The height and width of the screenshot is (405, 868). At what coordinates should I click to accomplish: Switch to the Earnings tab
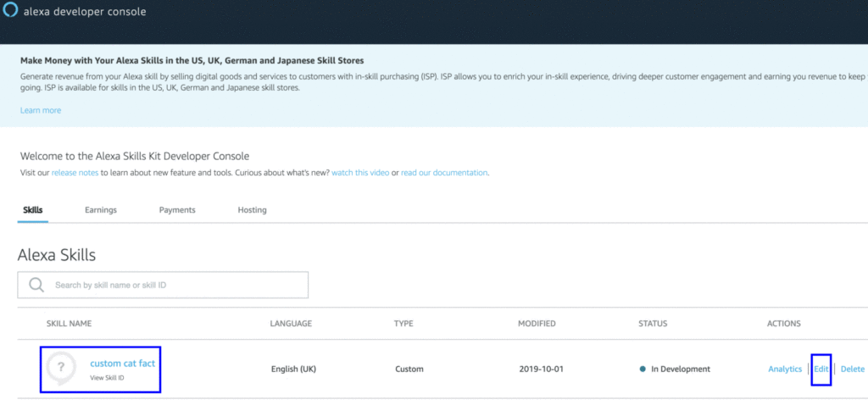[x=101, y=210]
